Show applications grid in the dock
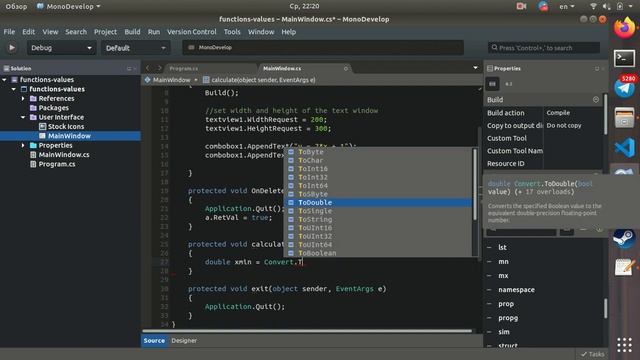 pos(624,345)
